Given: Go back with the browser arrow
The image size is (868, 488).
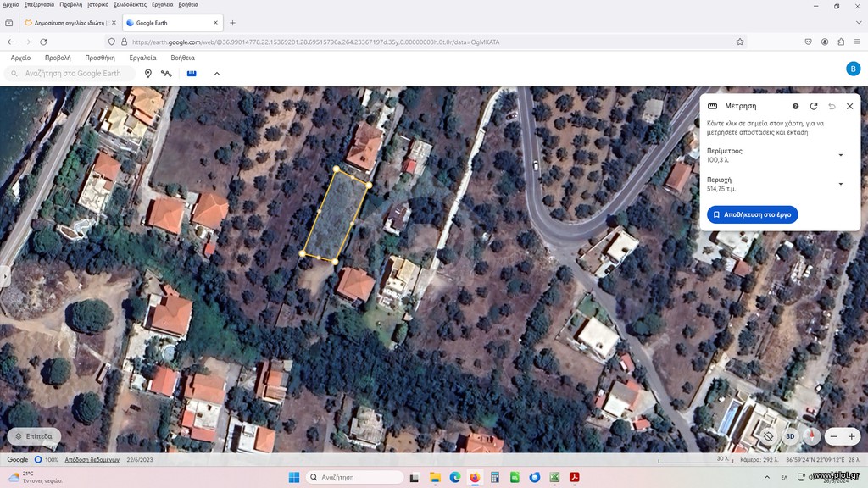Looking at the screenshot, I should click(x=10, y=42).
